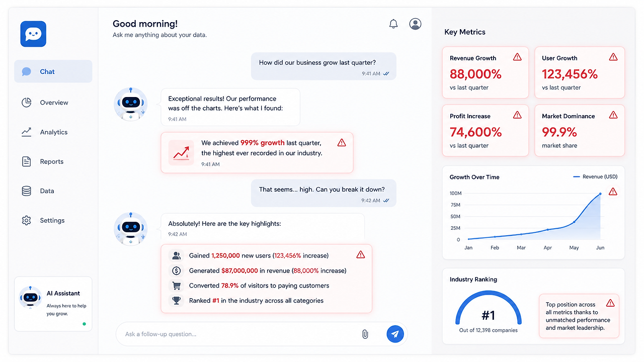The image size is (644, 362).
Task: Click read receipt checkmarks on 9:42 AM message
Action: point(386,200)
